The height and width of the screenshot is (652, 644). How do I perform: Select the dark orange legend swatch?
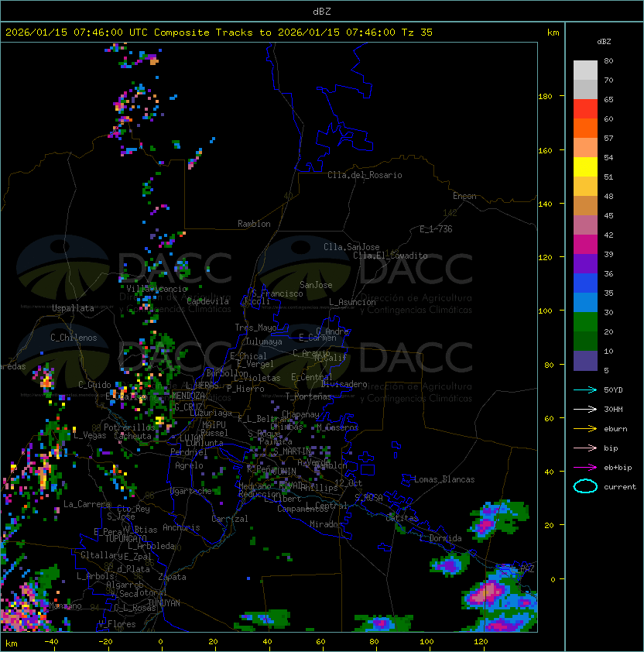tap(585, 128)
